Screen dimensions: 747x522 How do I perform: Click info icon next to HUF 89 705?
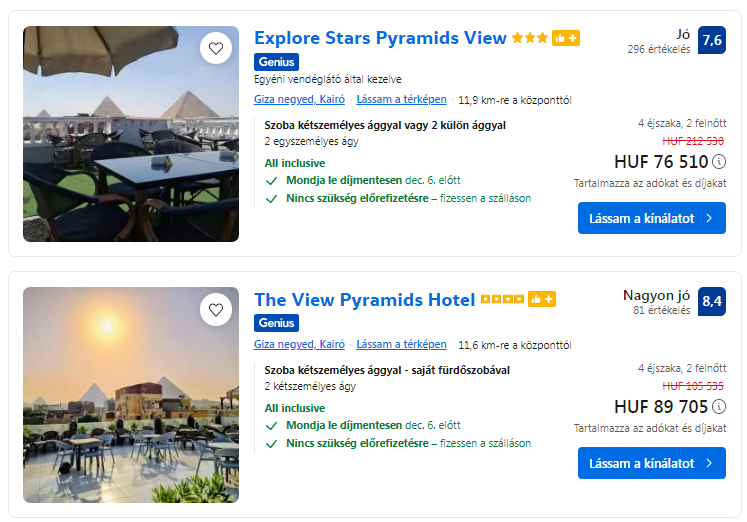coord(719,407)
